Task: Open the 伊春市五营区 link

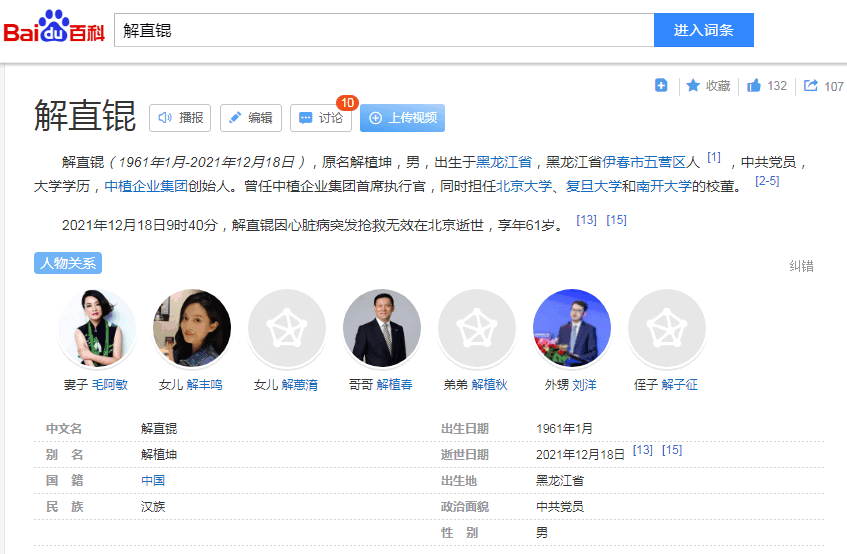Action: 644,162
